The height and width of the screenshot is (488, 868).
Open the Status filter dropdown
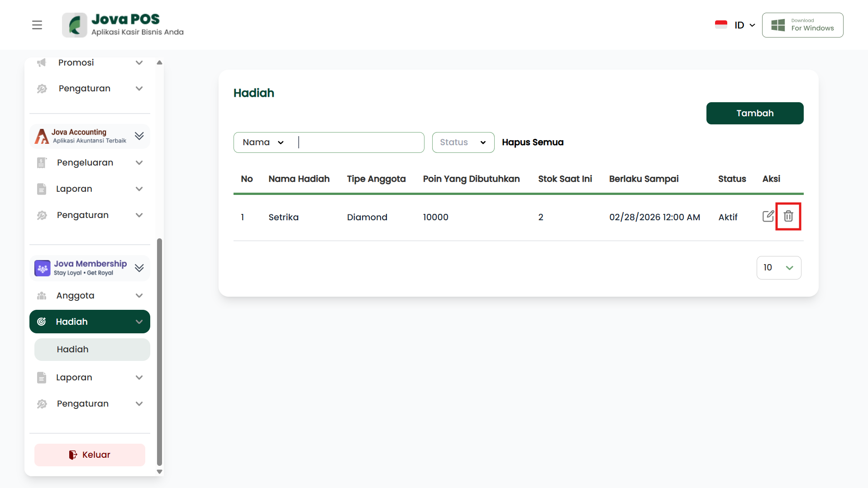pyautogui.click(x=463, y=142)
